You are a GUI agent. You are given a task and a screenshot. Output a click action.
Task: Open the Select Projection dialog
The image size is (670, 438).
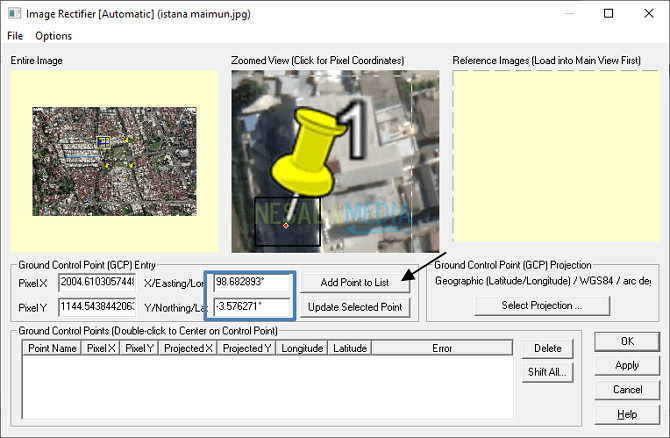(x=541, y=305)
